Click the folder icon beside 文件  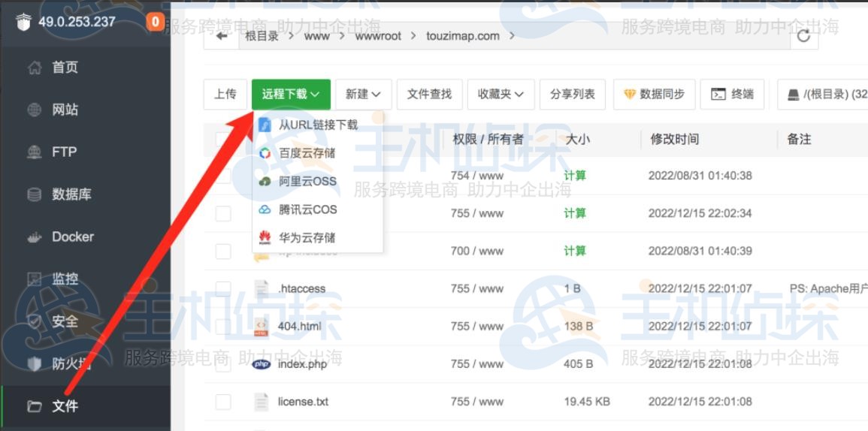(x=35, y=407)
